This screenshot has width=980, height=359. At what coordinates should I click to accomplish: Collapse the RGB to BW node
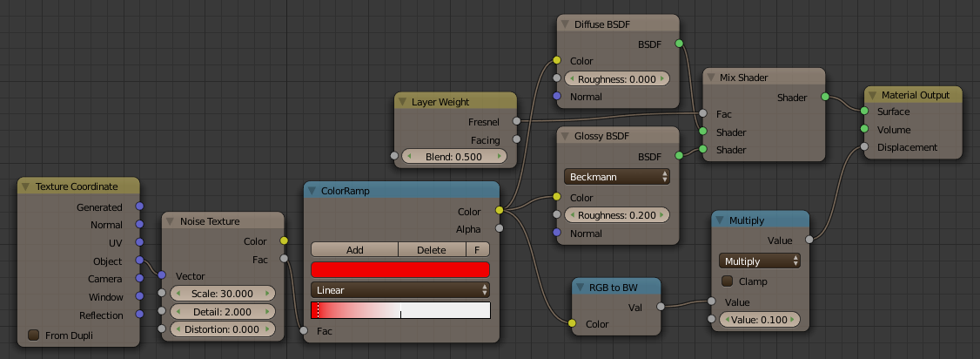pos(579,288)
